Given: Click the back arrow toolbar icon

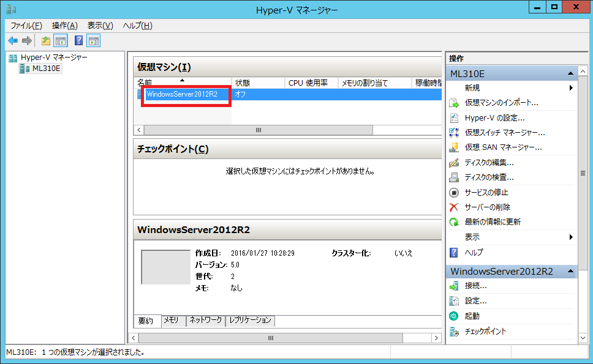Looking at the screenshot, I should (x=13, y=41).
